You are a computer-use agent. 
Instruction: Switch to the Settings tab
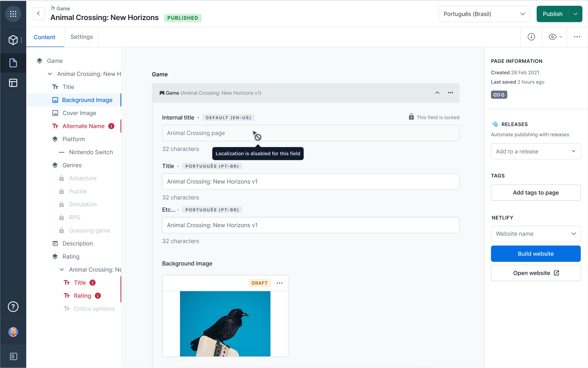click(81, 37)
